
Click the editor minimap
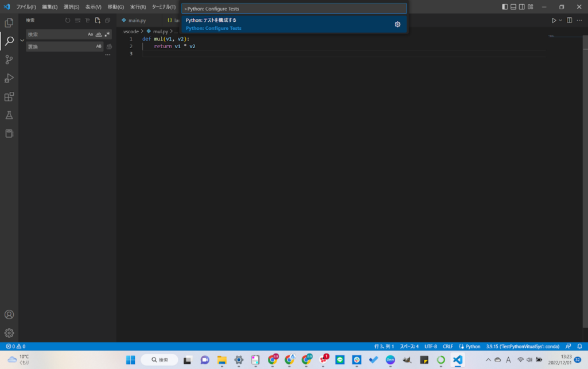(x=564, y=36)
